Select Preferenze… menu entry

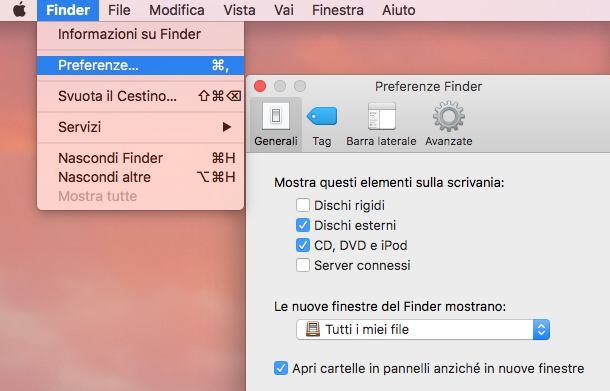(140, 65)
